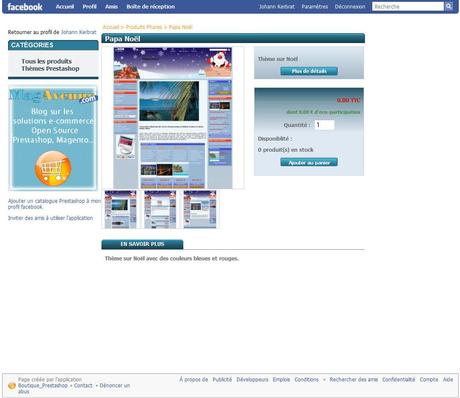The image size is (460, 398).
Task: Focus the Recherche search field
Action: [x=408, y=6]
